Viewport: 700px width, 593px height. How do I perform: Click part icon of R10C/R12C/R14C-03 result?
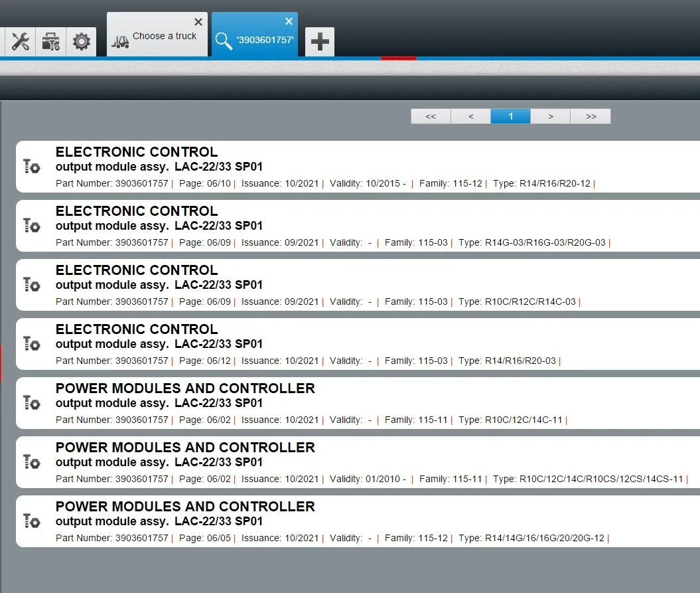click(x=32, y=284)
